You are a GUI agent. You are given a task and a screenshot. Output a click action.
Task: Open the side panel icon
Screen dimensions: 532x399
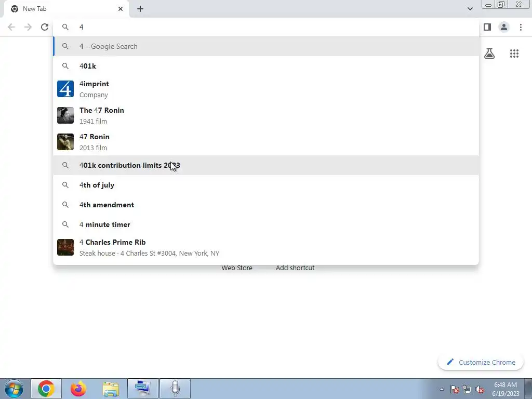click(x=487, y=27)
